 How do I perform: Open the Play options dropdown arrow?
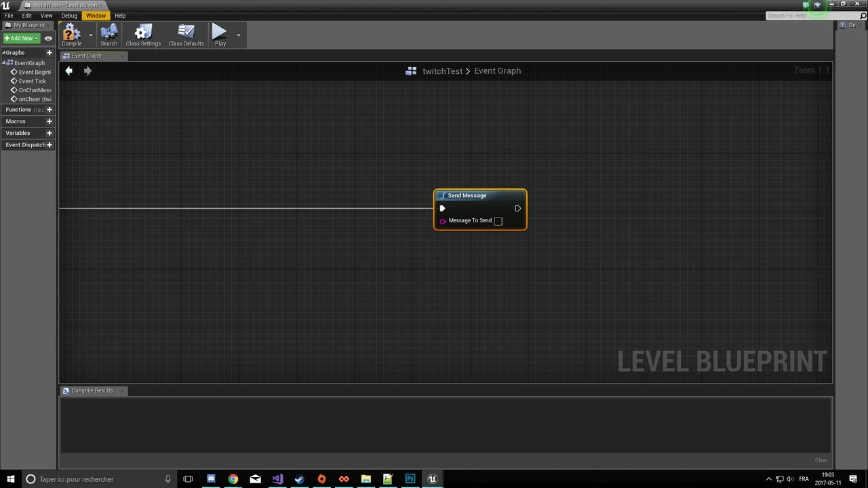click(238, 35)
